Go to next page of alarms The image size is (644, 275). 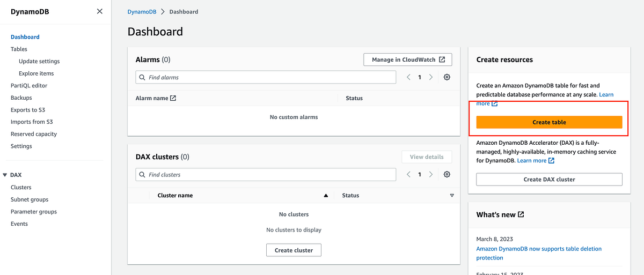tap(431, 77)
